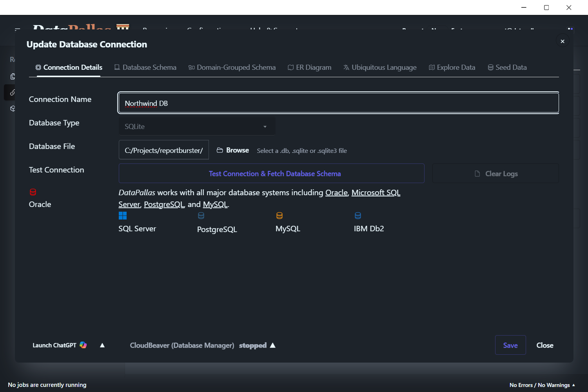Click the Connection Details tab icon
Screen dimensions: 588x392
[38, 67]
